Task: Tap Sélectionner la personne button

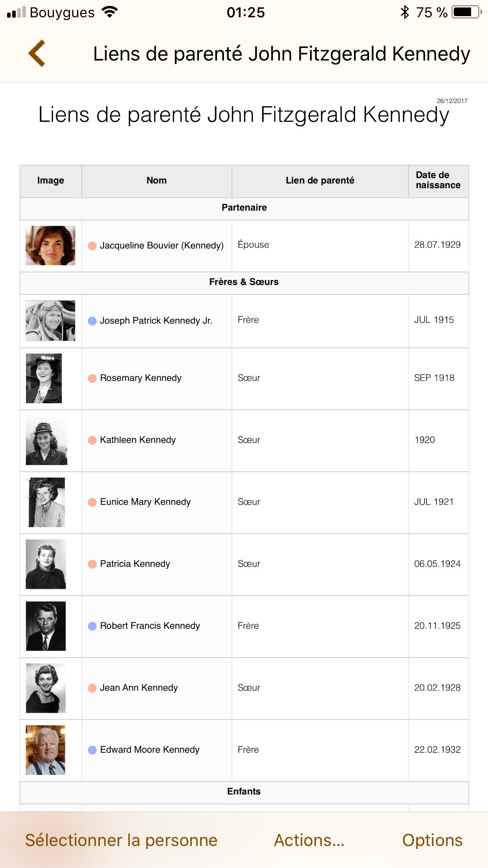Action: (121, 840)
